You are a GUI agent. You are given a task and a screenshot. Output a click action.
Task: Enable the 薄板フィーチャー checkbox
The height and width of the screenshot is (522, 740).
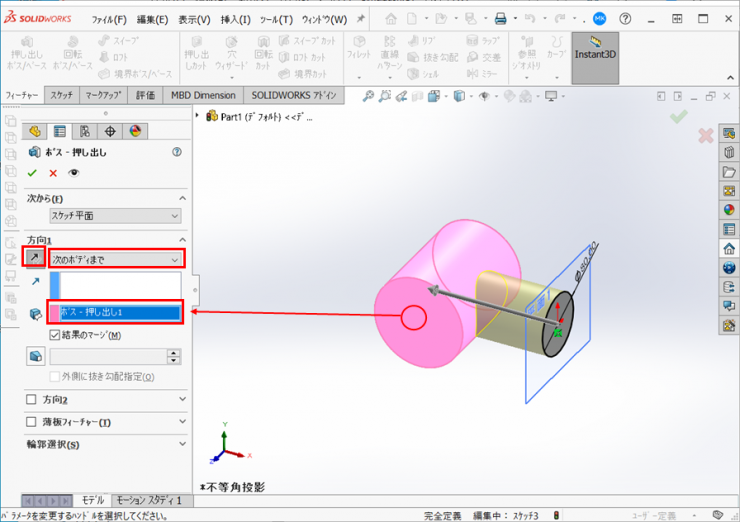(32, 422)
